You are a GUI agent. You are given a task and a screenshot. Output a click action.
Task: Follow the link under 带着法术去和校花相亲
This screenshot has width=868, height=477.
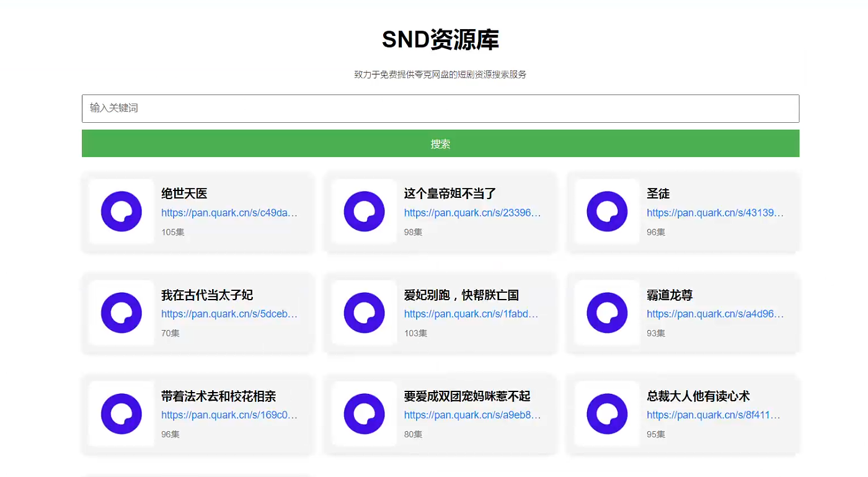tap(229, 415)
